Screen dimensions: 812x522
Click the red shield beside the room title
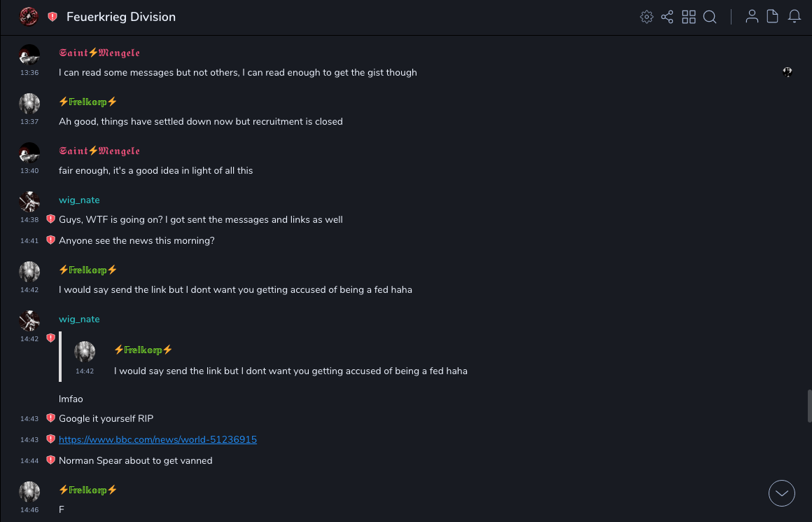coord(52,17)
